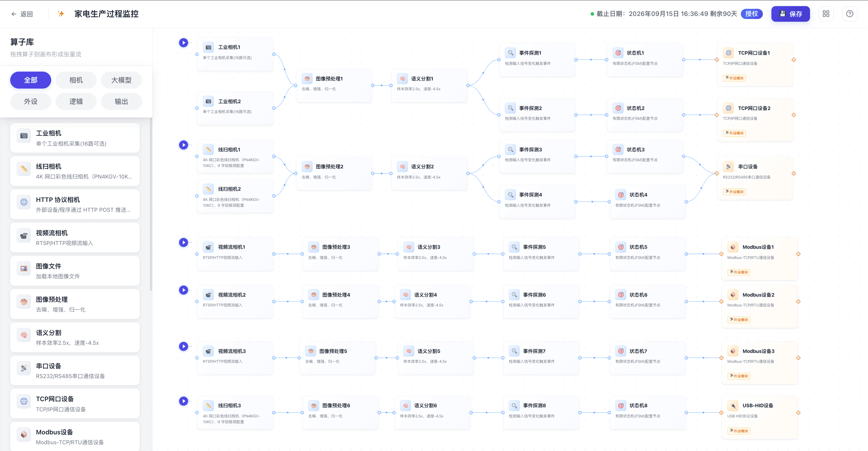Click Modbus设备 box icon in library
This screenshot has width=868, height=451.
24,435
